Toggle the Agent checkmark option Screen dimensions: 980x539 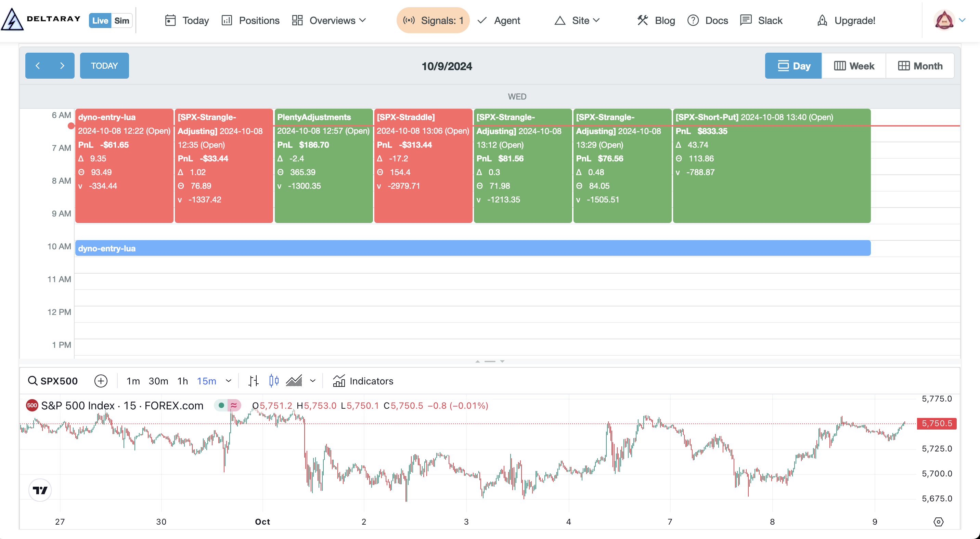point(499,21)
